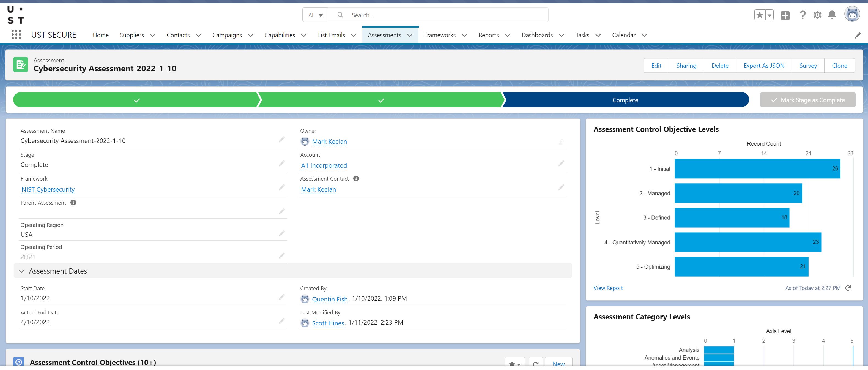Click the 1 - Initial chart bar
The height and width of the screenshot is (370, 868).
[757, 169]
